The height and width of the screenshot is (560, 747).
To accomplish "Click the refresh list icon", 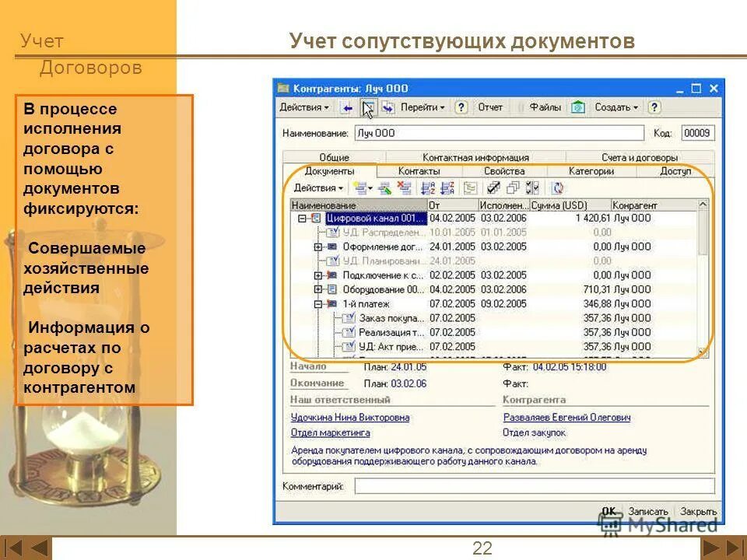I will [x=558, y=187].
